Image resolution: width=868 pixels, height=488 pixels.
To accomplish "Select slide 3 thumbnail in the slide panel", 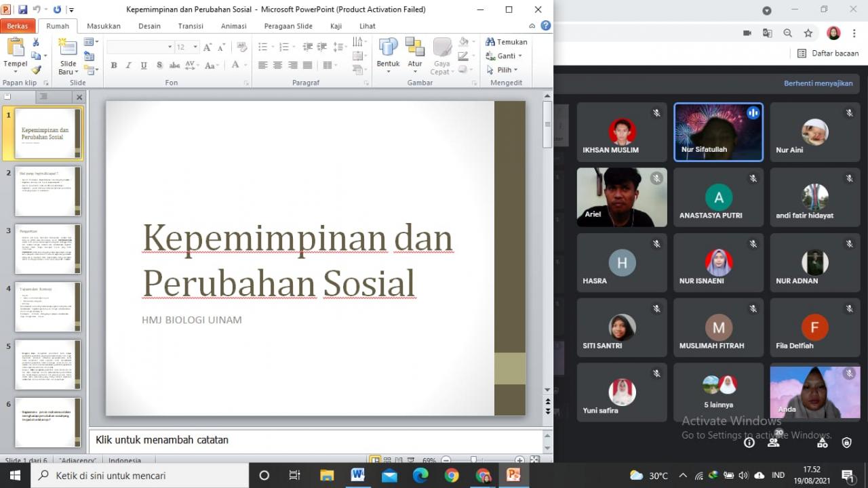I will 47,249.
